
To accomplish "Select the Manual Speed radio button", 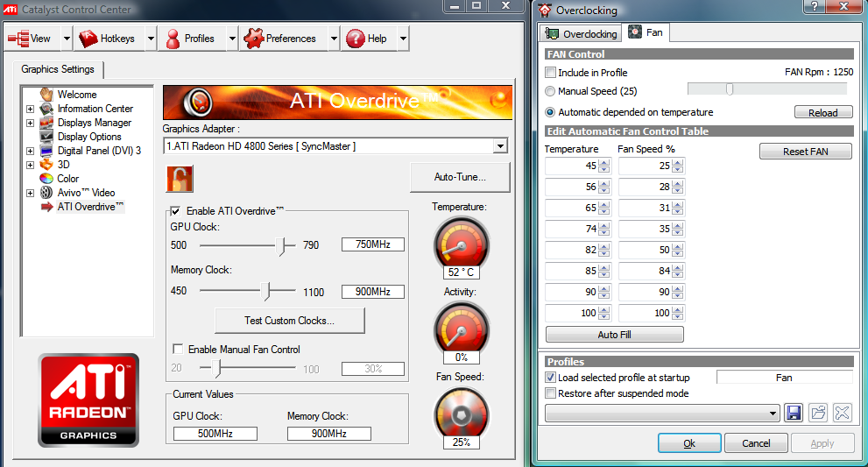I will pyautogui.click(x=550, y=91).
